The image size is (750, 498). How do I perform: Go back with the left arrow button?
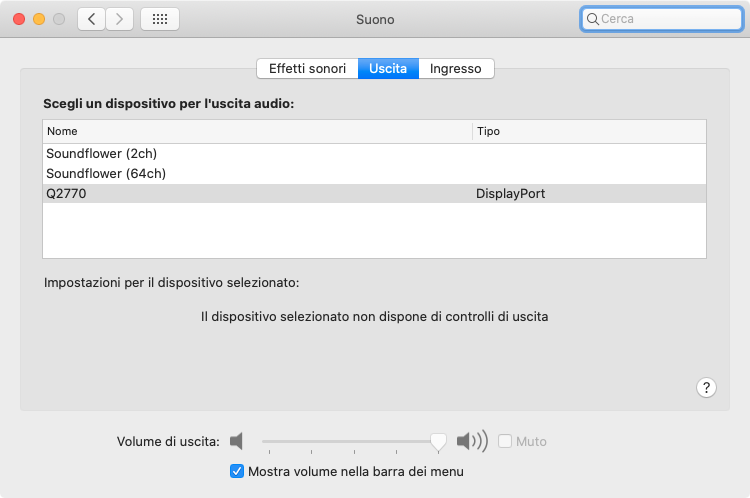91,19
